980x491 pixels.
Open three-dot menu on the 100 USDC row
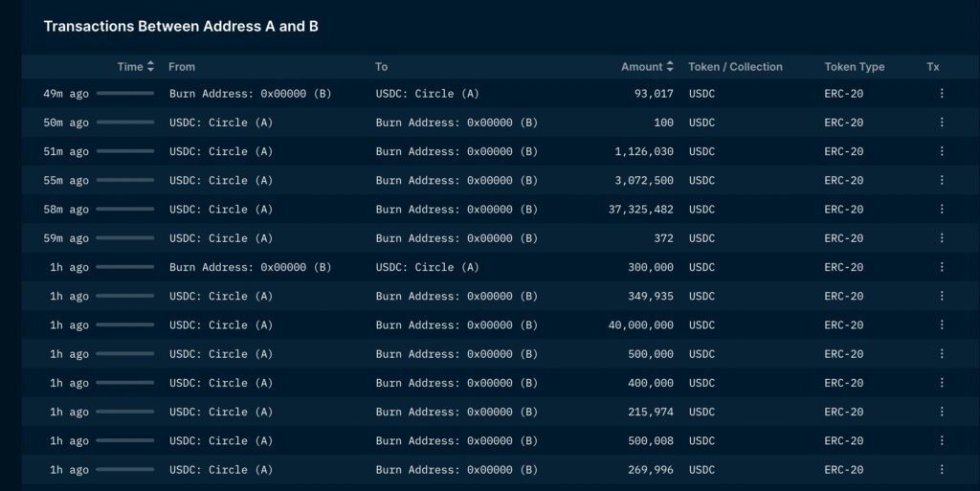942,123
